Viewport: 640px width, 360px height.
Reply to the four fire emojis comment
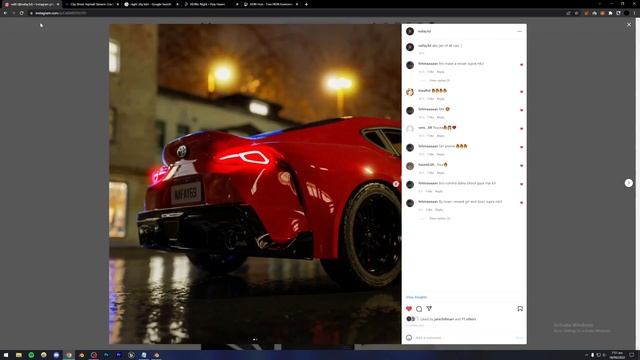(x=440, y=99)
